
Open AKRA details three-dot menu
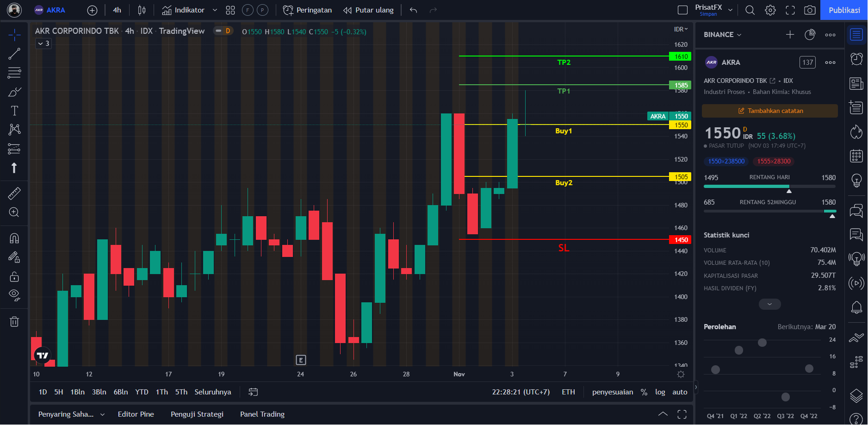(830, 62)
